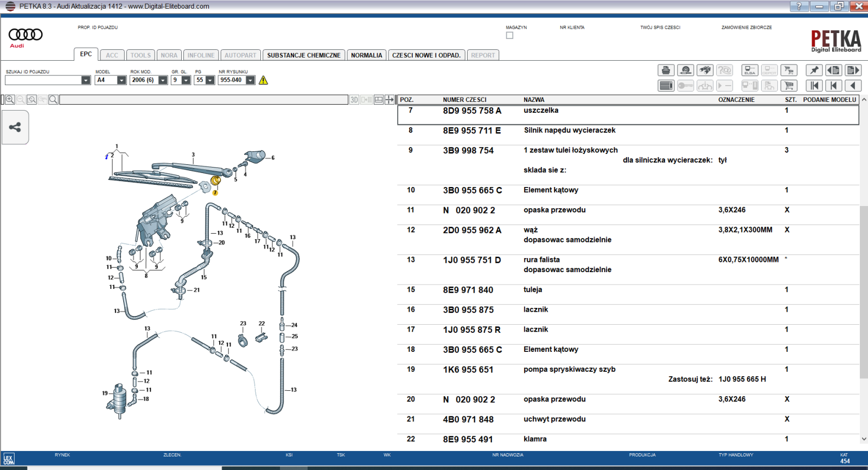
Task: Open the help question mark button
Action: [x=799, y=6]
